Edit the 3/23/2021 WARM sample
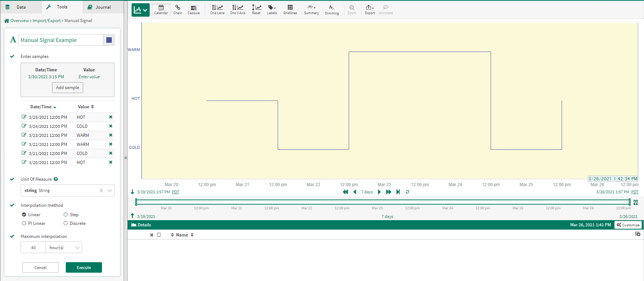 tap(24, 135)
